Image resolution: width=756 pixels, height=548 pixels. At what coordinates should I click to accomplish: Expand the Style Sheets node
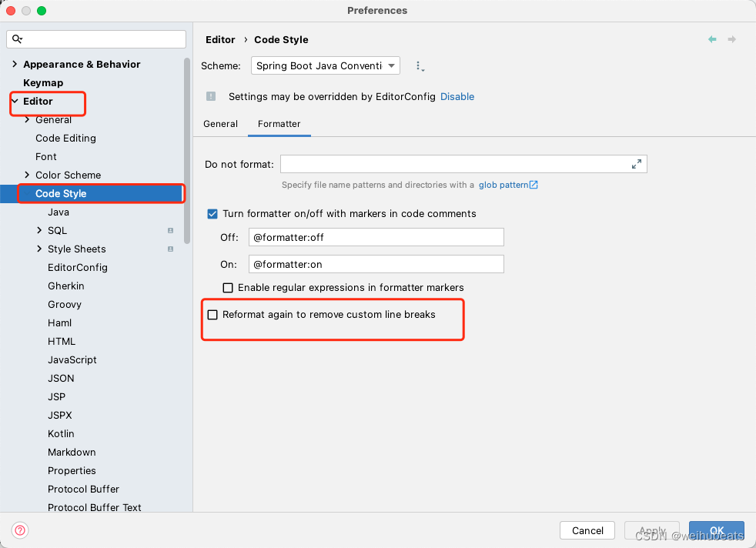pyautogui.click(x=40, y=249)
